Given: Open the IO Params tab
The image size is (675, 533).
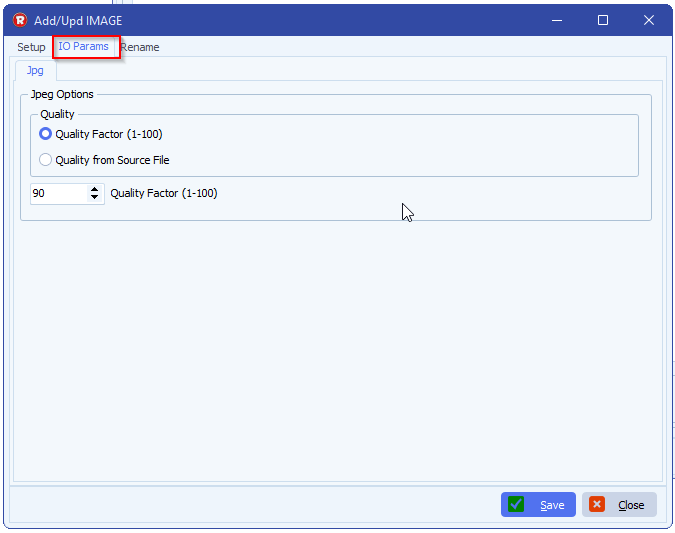Looking at the screenshot, I should pyautogui.click(x=84, y=46).
